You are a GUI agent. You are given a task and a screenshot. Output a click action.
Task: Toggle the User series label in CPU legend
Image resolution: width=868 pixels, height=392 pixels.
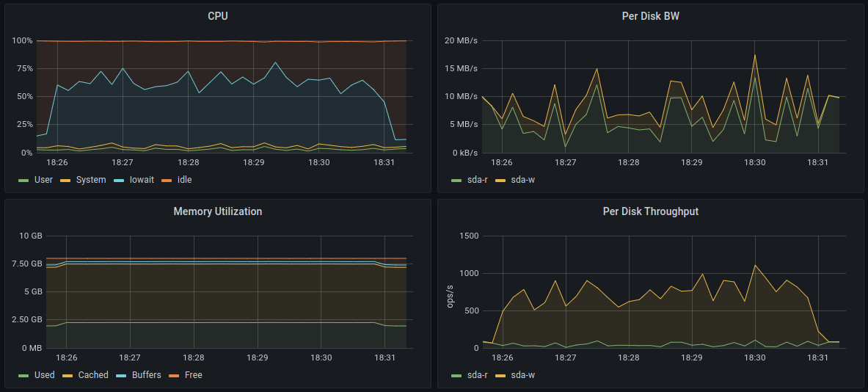[x=43, y=180]
